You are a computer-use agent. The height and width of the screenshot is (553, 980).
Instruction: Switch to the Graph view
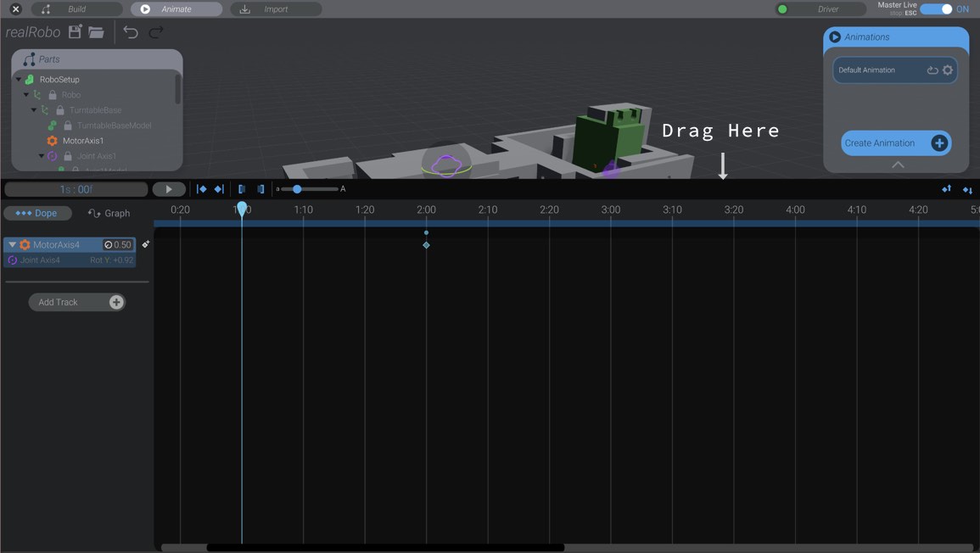[109, 213]
